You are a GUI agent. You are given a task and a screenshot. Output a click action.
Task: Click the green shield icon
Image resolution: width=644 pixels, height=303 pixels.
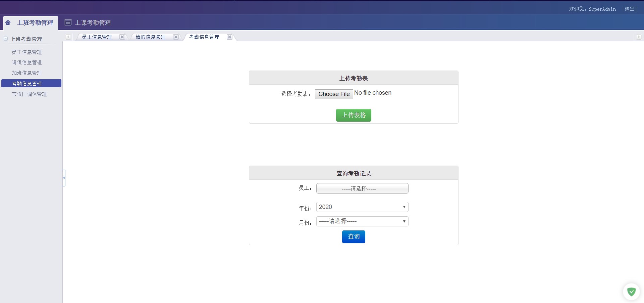pos(631,292)
